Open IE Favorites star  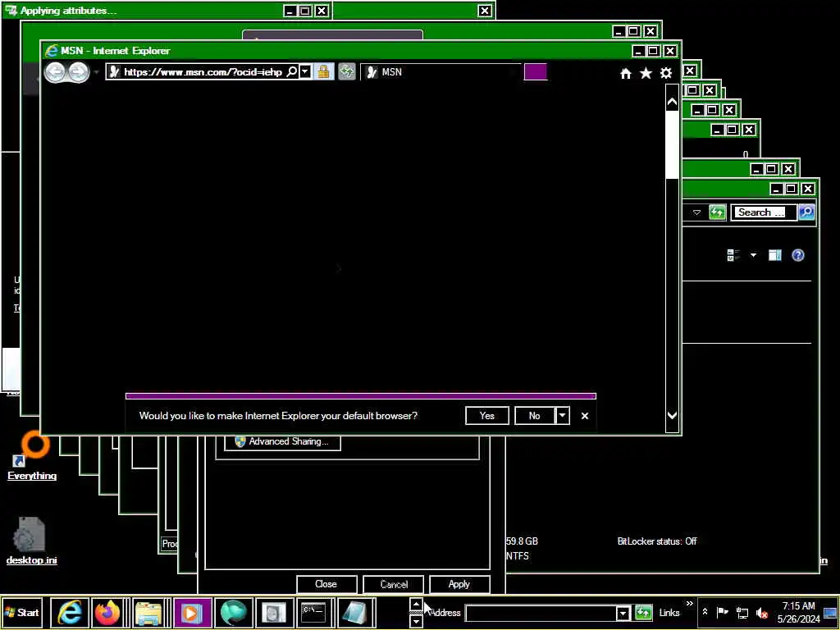point(646,73)
